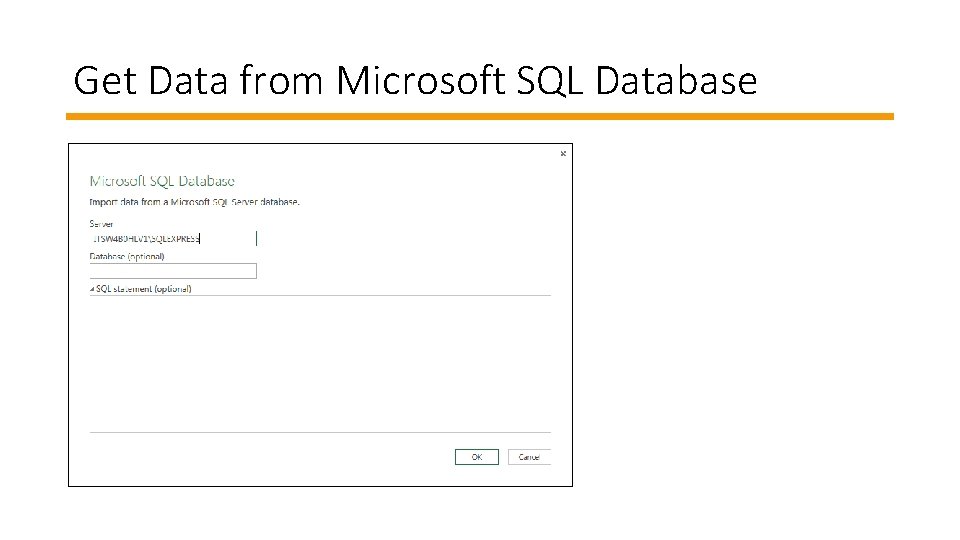Click the empty SQL statement area

click(x=320, y=360)
